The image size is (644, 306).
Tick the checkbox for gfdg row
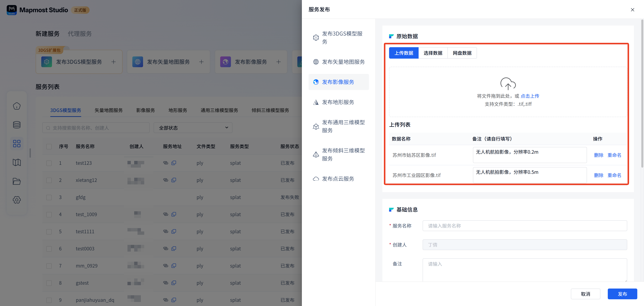(49, 197)
